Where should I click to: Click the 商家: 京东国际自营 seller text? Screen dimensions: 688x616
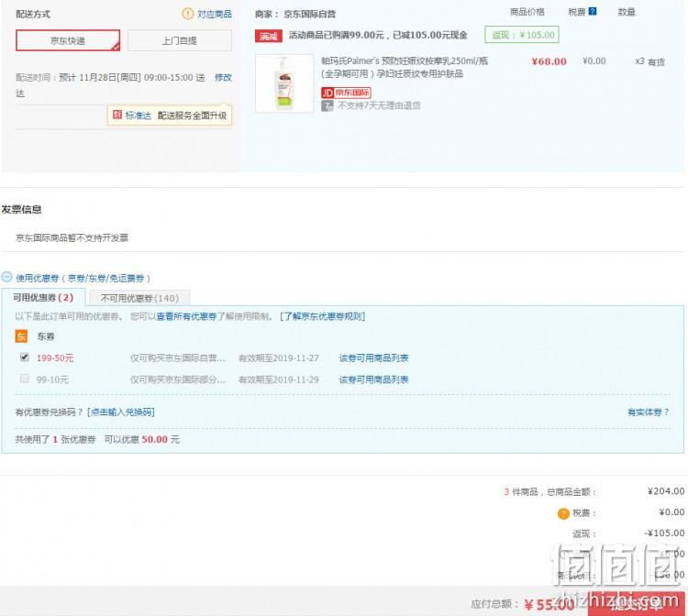(x=295, y=14)
